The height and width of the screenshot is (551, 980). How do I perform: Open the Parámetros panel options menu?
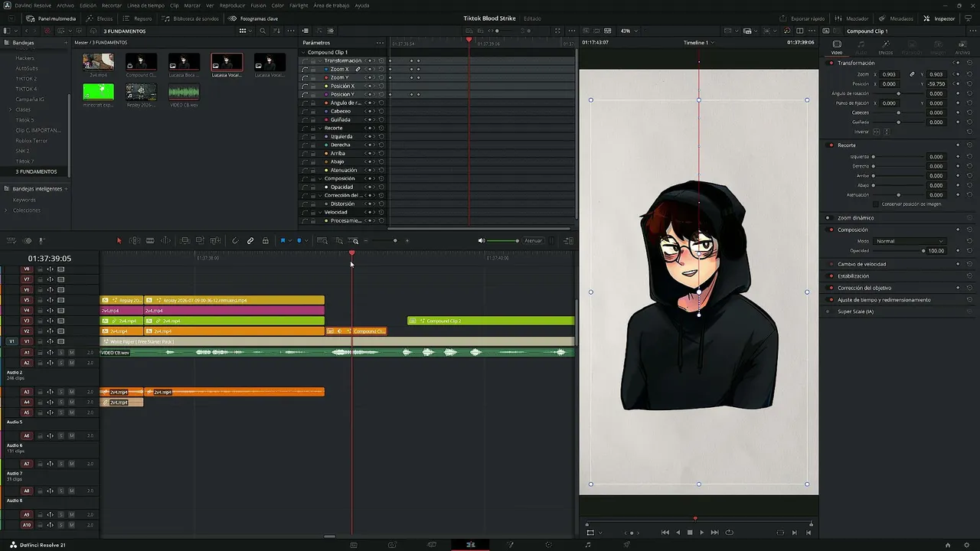(x=380, y=43)
